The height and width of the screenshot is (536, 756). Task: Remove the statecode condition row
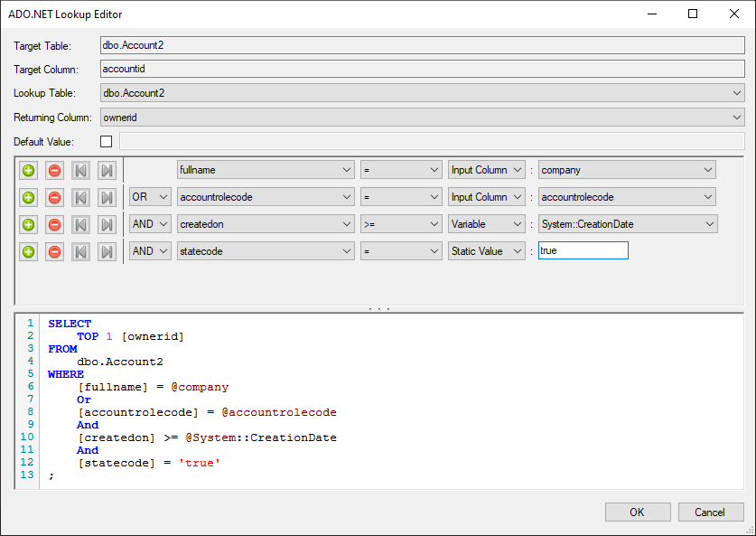[54, 251]
